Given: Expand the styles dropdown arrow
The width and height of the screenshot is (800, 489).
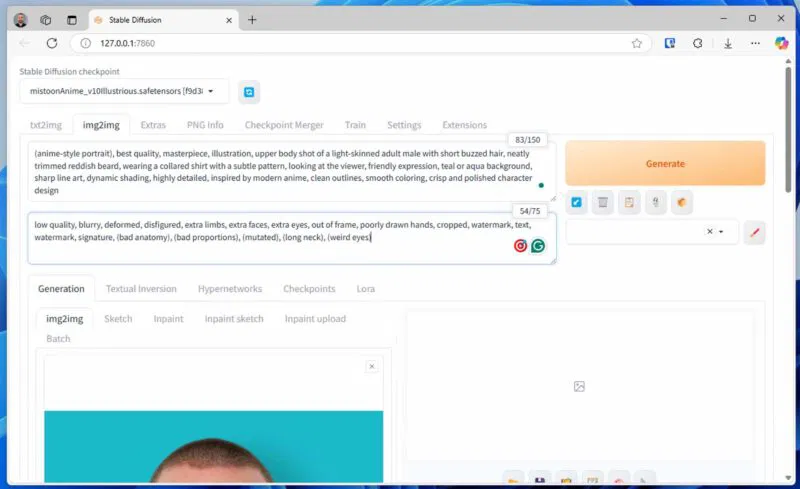Looking at the screenshot, I should coord(721,232).
